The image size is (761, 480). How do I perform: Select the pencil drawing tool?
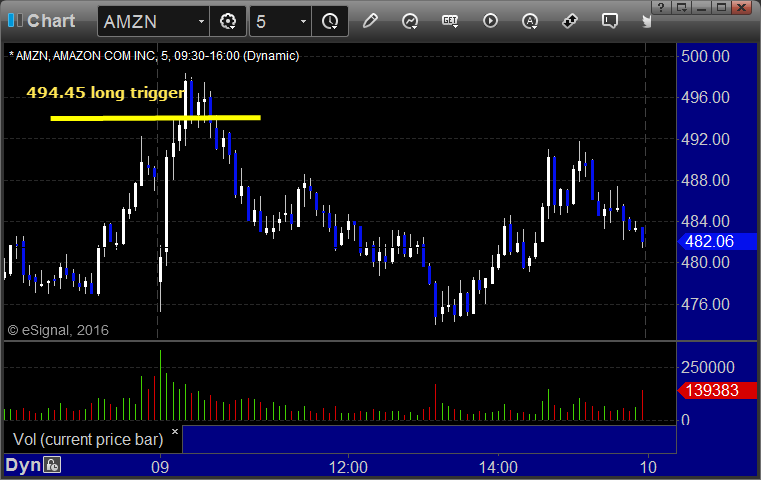tap(370, 21)
